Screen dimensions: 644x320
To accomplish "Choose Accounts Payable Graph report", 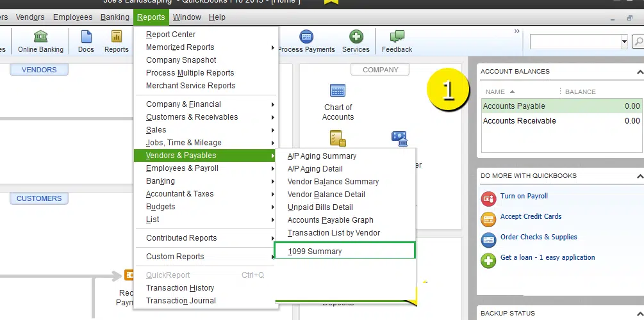I will pos(345,220).
